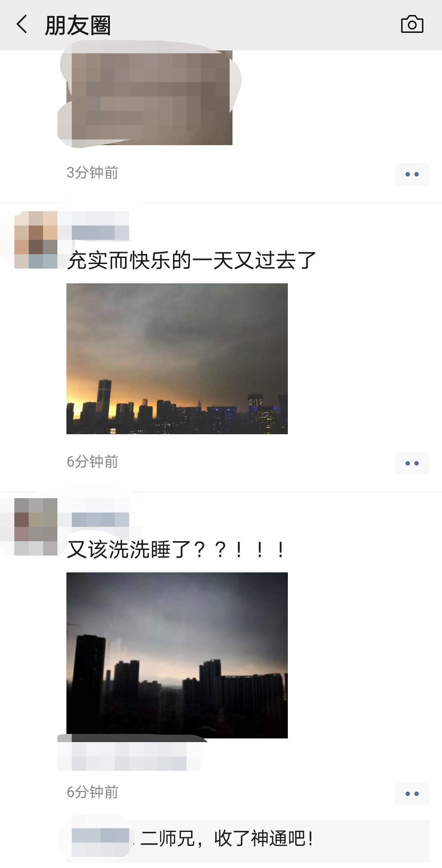Viewport: 442px width, 868px height.
Task: Tap the post text 又该洗洗睡了？？！！！
Action: [175, 549]
